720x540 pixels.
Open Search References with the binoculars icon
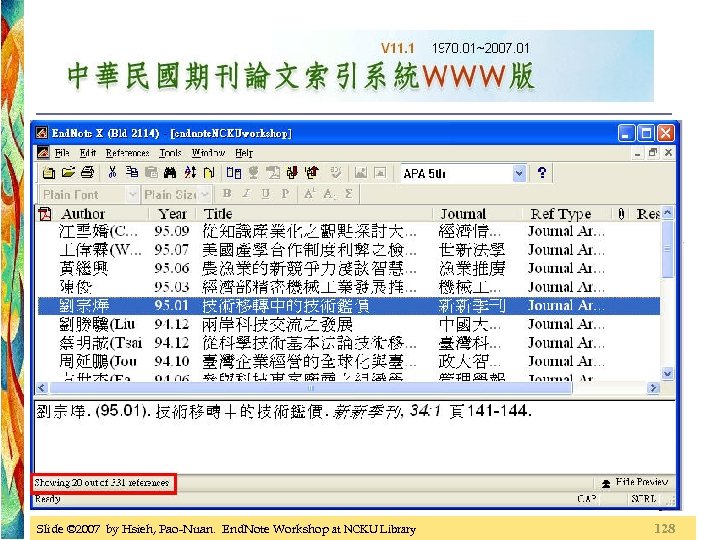click(170, 173)
